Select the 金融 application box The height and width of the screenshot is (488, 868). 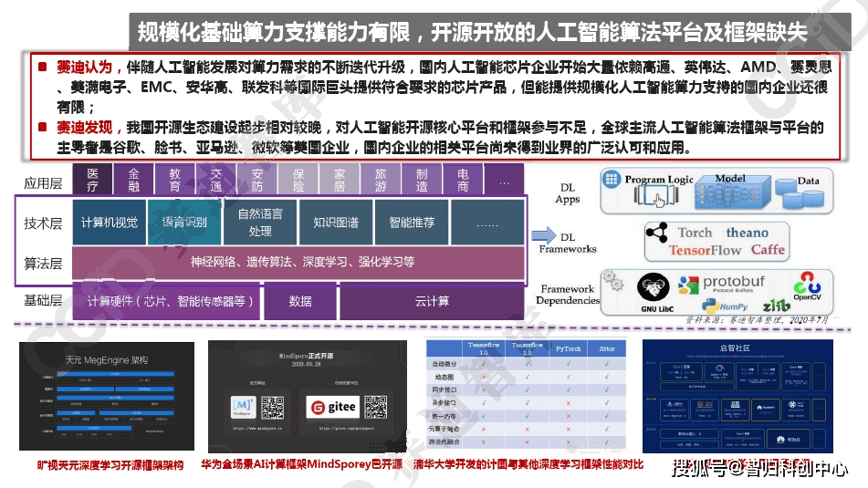click(133, 179)
